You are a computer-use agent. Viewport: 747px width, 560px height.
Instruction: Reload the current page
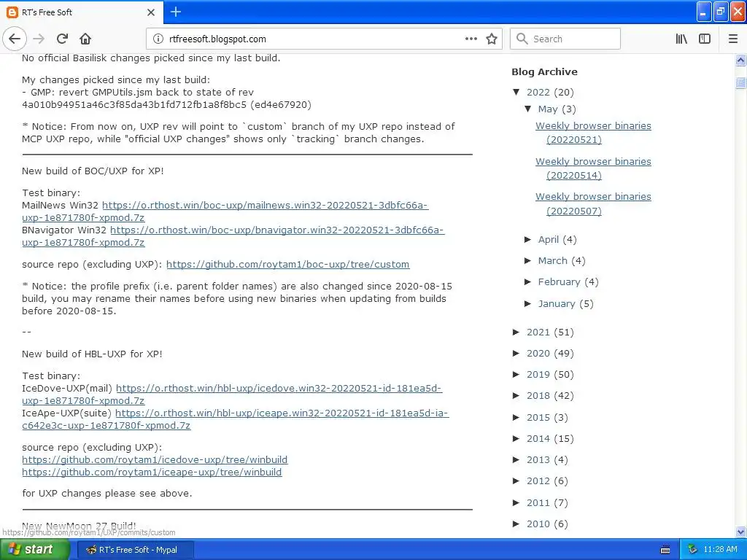pos(62,39)
